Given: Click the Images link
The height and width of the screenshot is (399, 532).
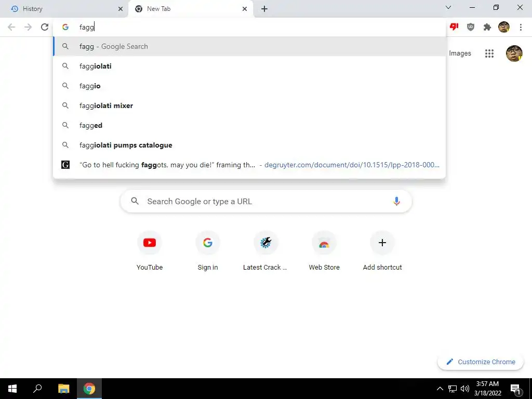Looking at the screenshot, I should coord(460,54).
